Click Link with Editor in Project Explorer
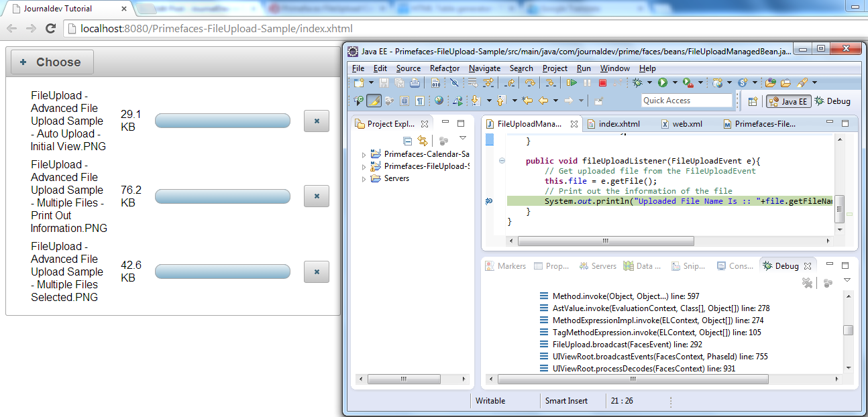 tap(423, 141)
